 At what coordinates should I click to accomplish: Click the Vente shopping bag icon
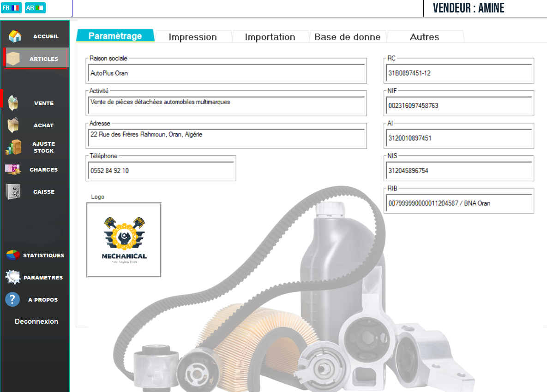click(13, 103)
